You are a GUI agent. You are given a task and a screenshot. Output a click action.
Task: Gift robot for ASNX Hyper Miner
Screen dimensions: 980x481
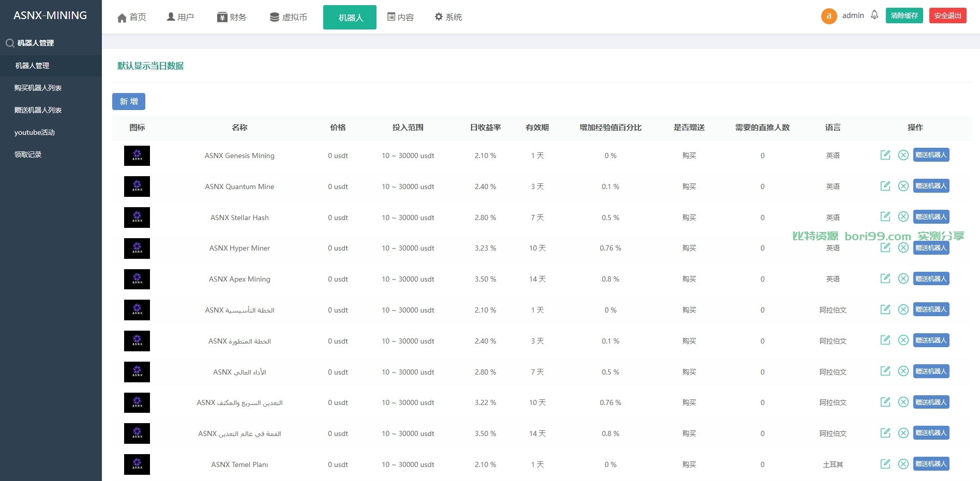pyautogui.click(x=931, y=247)
